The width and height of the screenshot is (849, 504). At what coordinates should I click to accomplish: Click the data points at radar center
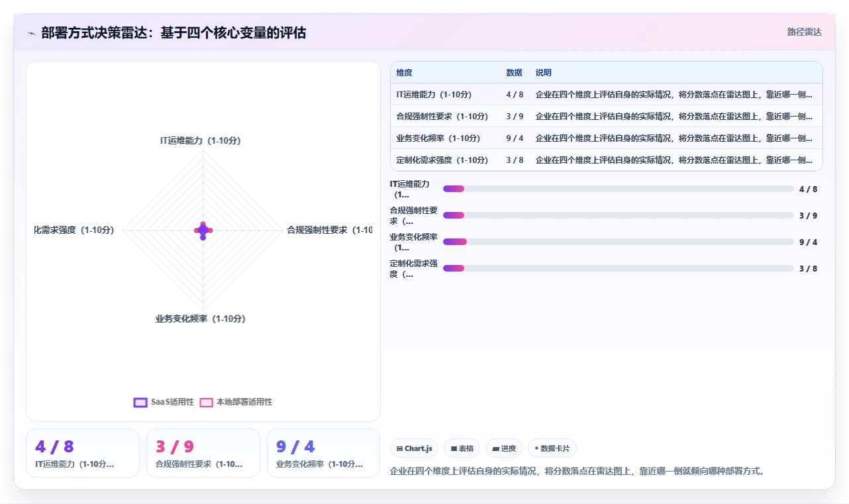(x=203, y=230)
